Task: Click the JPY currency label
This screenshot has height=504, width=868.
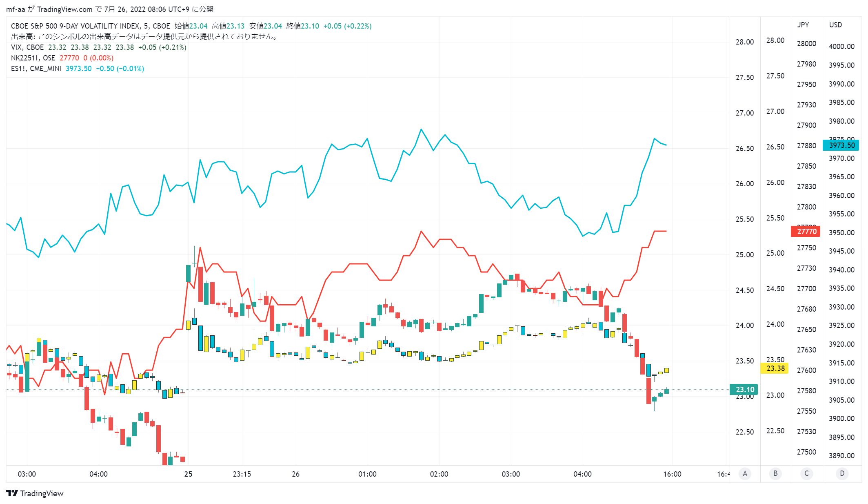Action: [803, 25]
